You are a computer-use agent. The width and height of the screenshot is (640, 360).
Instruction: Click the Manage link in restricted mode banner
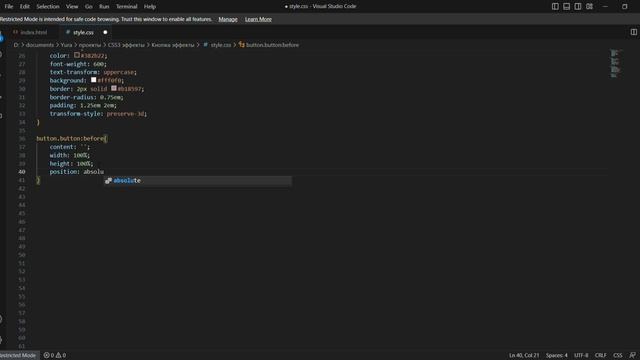coord(228,19)
